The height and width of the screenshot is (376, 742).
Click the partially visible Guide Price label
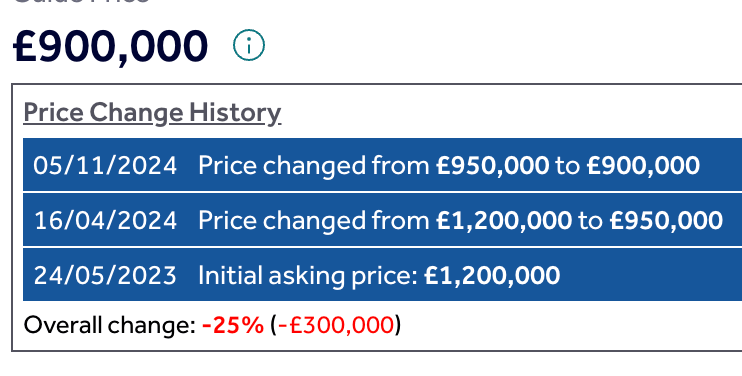pos(80,2)
